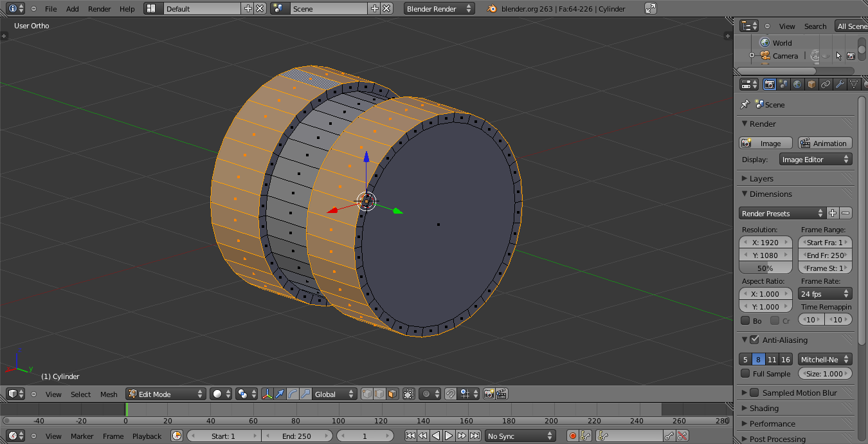Toggle the 3D manipulator axes icon

[x=267, y=394]
